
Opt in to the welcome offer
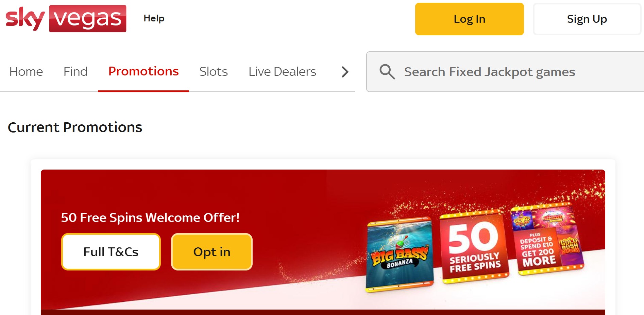pos(212,252)
